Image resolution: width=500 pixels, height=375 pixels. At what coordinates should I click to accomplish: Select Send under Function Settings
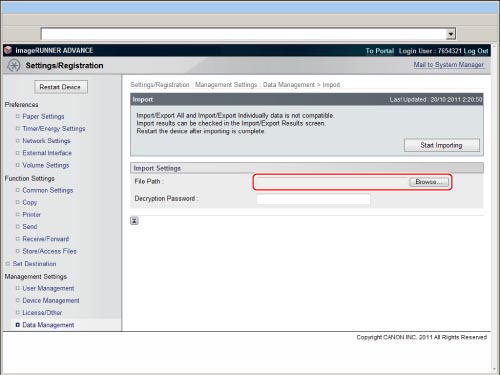30,227
